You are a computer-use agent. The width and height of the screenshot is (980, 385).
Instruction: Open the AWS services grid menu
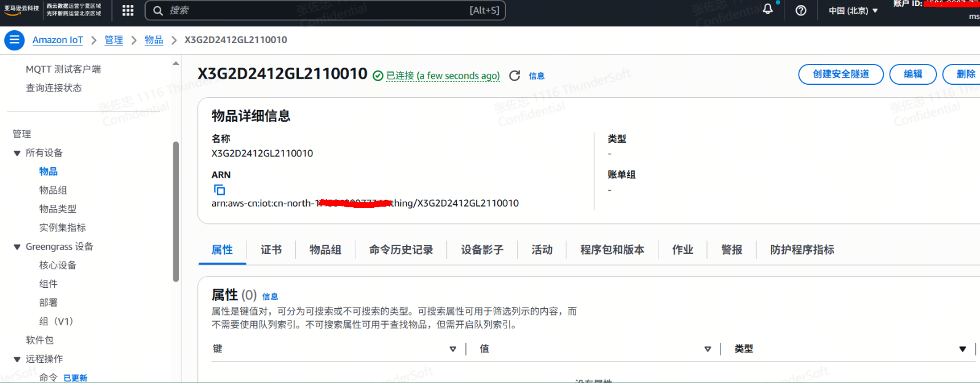(x=128, y=10)
